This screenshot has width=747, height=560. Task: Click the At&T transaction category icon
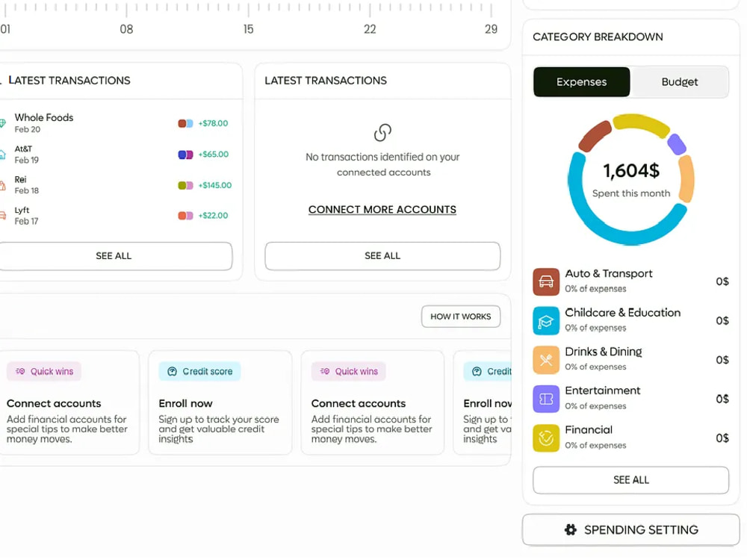point(2,155)
